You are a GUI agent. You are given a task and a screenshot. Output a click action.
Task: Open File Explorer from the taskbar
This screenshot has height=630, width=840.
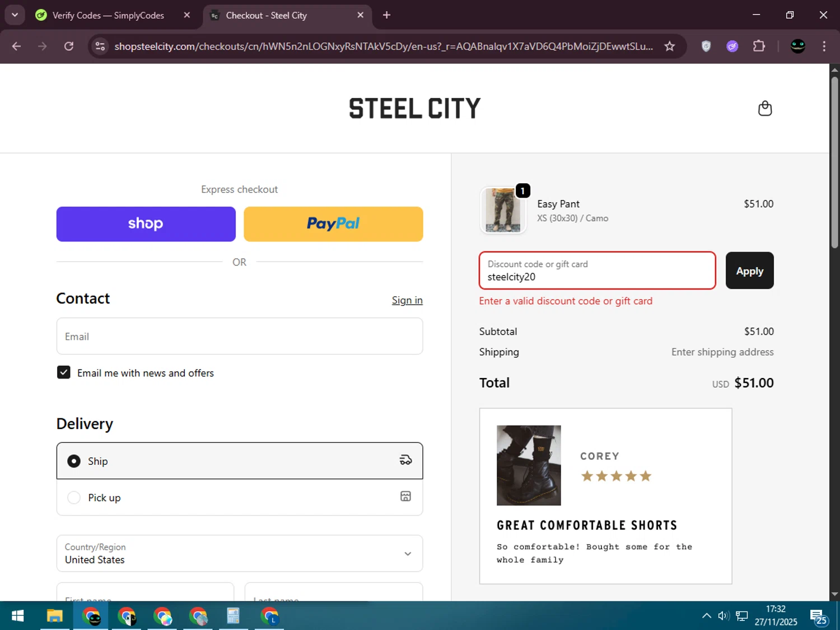54,617
